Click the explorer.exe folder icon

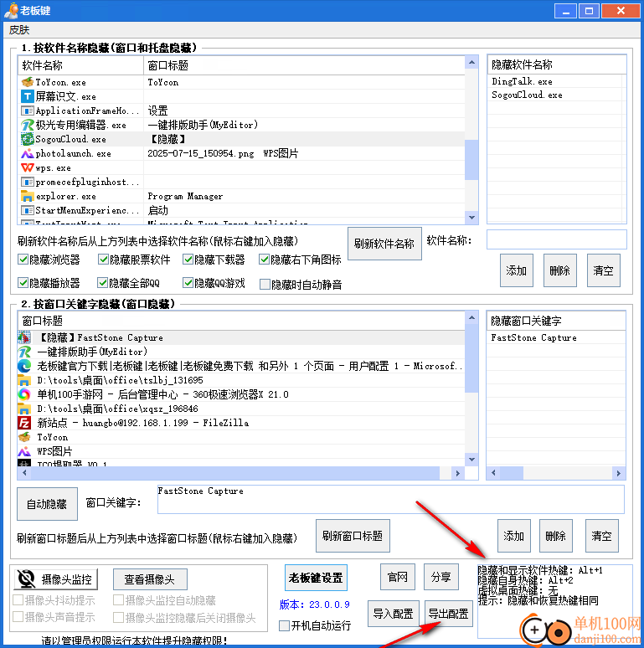[x=28, y=196]
